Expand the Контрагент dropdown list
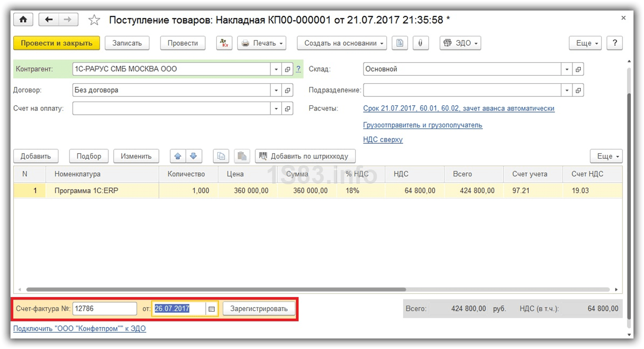Image resolution: width=644 pixels, height=349 pixels. pyautogui.click(x=277, y=69)
